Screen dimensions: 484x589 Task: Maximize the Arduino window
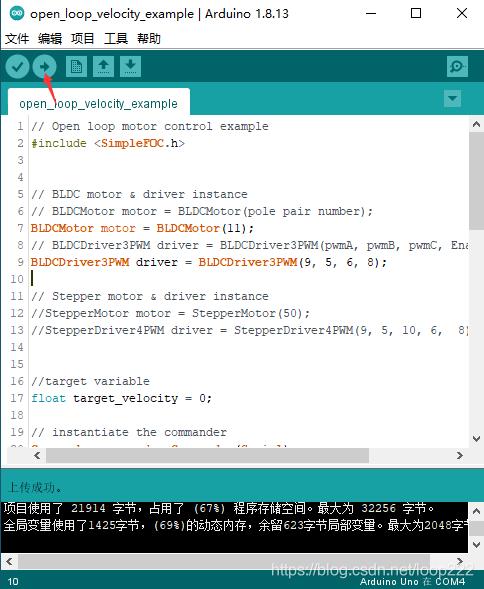coord(416,14)
